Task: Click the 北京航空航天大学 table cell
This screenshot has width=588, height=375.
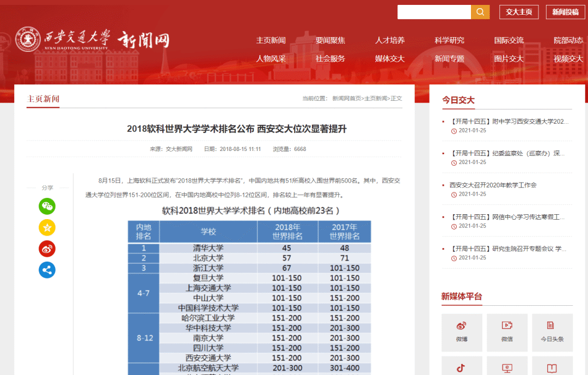Action: click(x=208, y=368)
